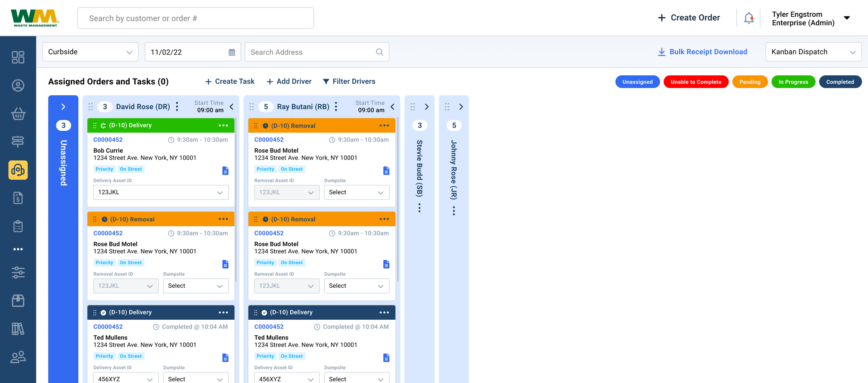This screenshot has height=383, width=868.
Task: Open the dispatch headset sidebar icon
Action: coord(18,170)
